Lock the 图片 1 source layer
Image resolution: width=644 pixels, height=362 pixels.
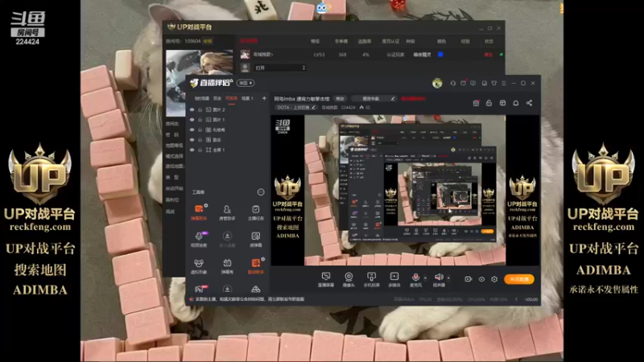200,119
